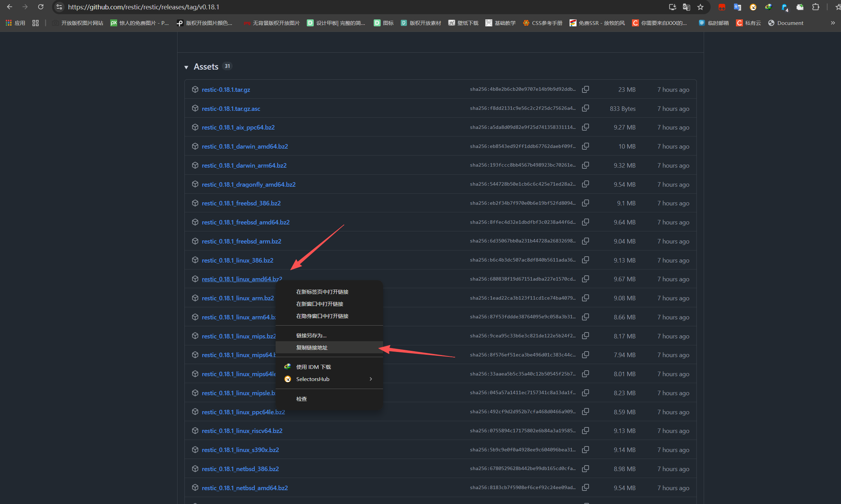
Task: Click 检查 in context menu
Action: (301, 399)
